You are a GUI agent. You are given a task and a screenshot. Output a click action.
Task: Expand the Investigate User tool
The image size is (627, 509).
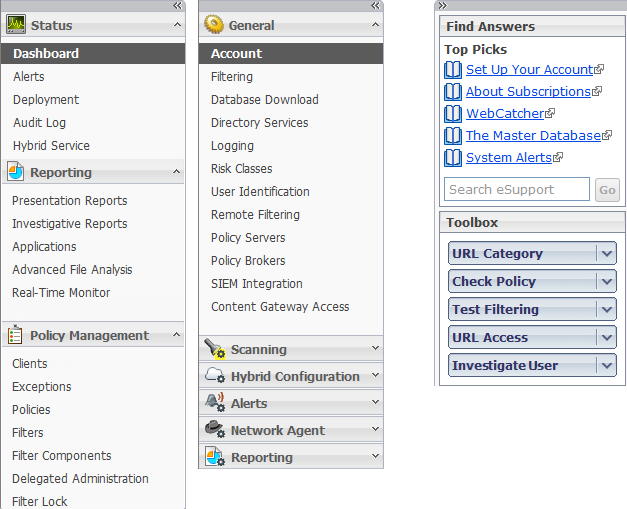click(607, 365)
